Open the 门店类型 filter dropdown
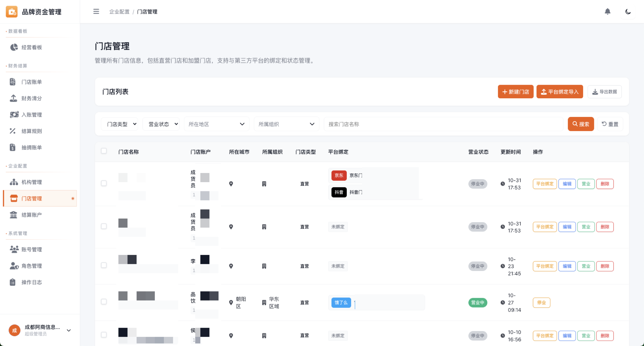The width and height of the screenshot is (644, 346). (x=120, y=124)
